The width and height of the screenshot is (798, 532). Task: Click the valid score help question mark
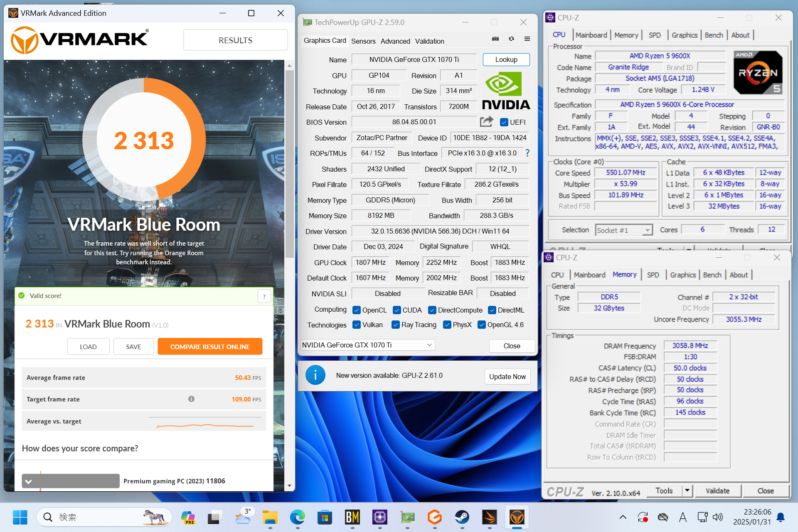(264, 296)
